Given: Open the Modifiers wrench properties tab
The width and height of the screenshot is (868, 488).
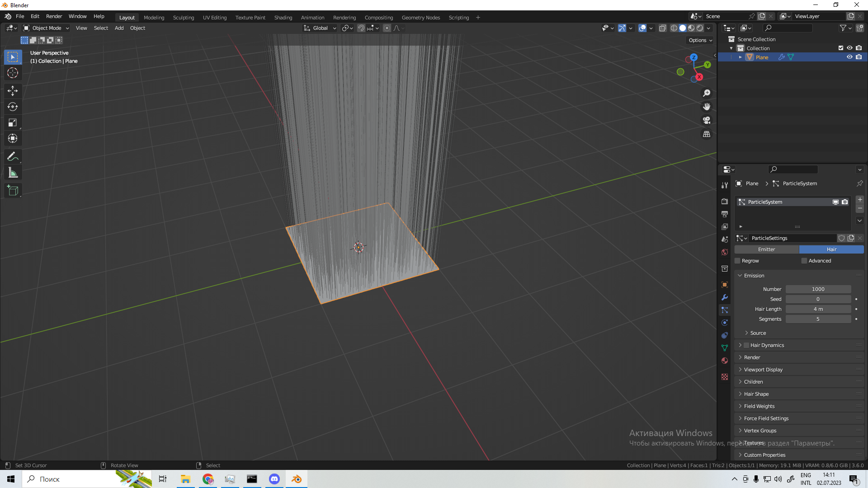Looking at the screenshot, I should [725, 297].
